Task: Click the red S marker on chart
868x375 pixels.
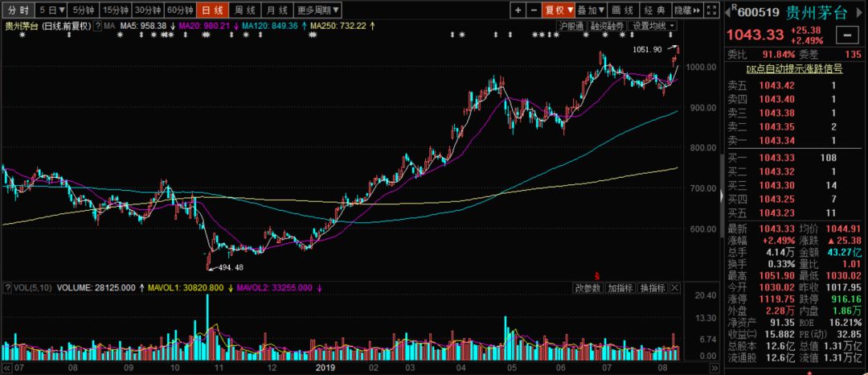Action: click(x=596, y=275)
